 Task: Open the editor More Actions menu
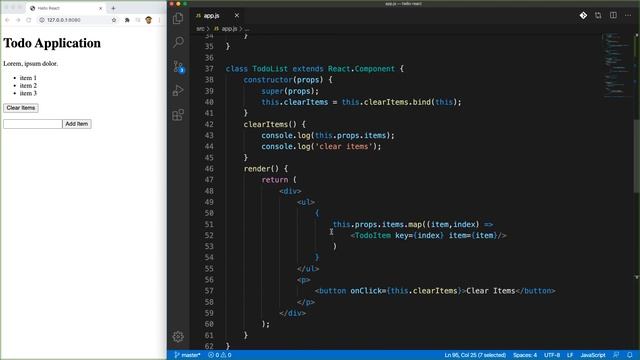point(628,16)
